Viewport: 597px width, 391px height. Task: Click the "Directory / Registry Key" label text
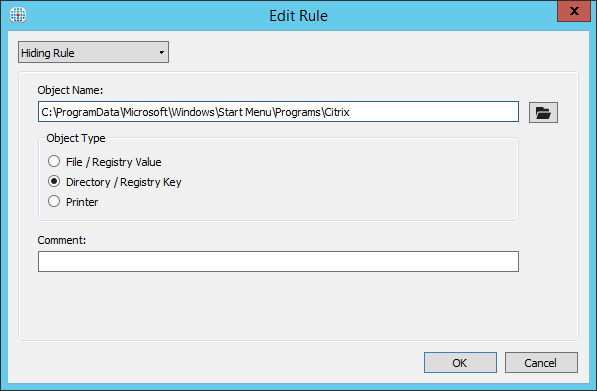click(124, 182)
